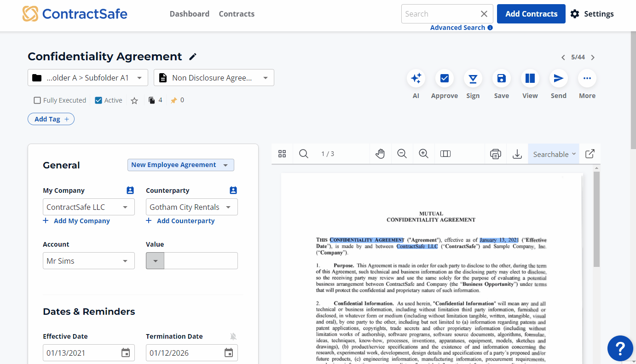Open document in new window
This screenshot has width=636, height=364.
pos(590,154)
